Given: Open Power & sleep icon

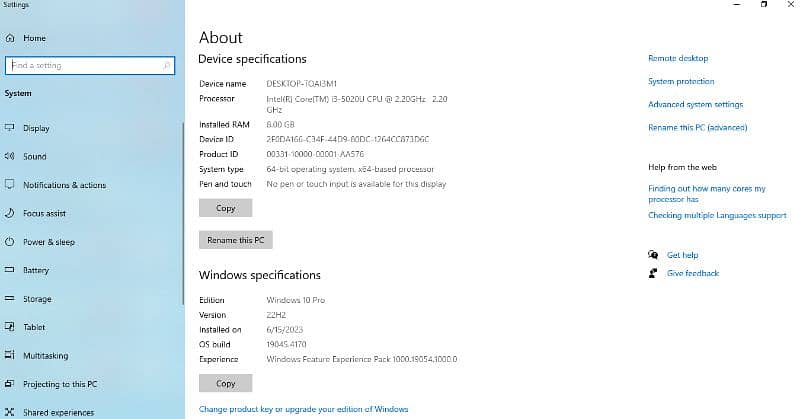Looking at the screenshot, I should (x=10, y=242).
